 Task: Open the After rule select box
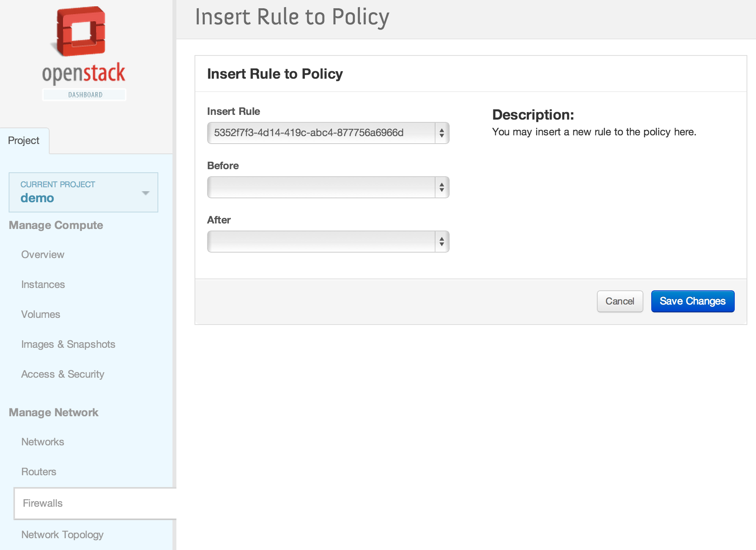click(x=321, y=242)
